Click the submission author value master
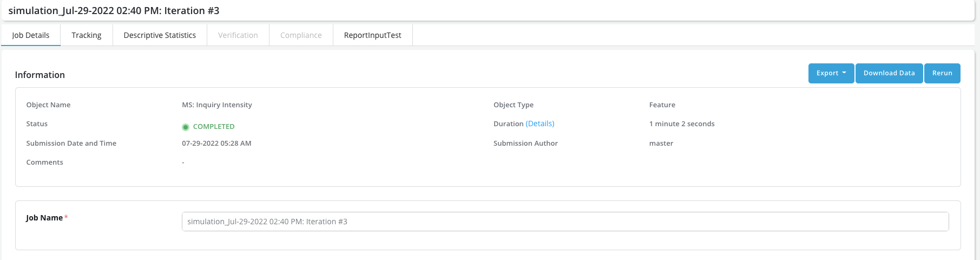Viewport: 980px width, 260px height. [x=661, y=144]
